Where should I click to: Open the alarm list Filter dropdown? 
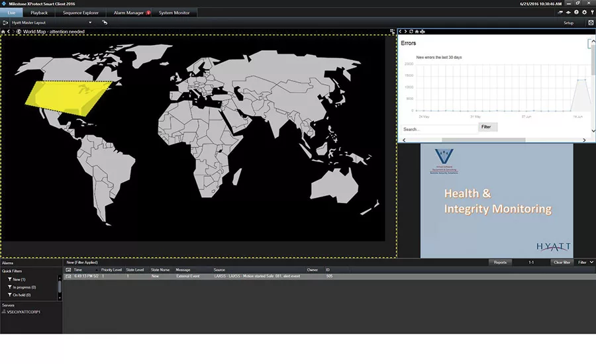(x=585, y=263)
